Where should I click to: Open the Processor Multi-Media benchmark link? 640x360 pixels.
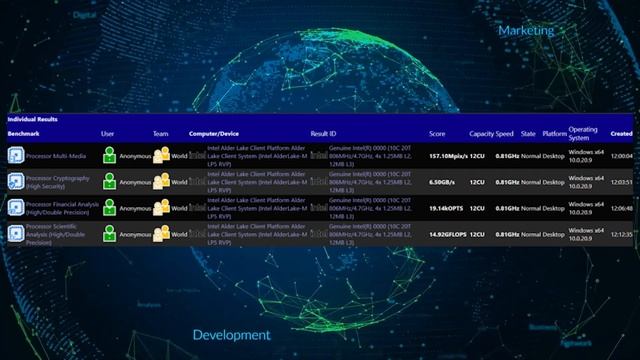[56, 156]
